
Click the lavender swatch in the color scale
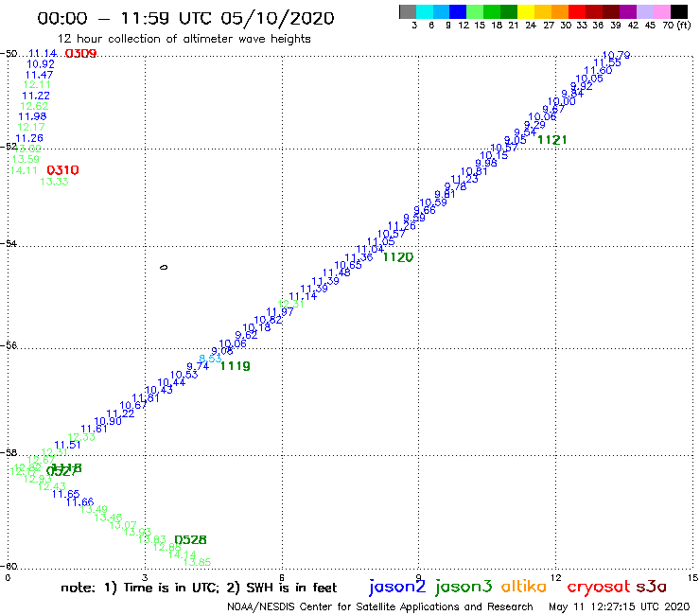(644, 11)
